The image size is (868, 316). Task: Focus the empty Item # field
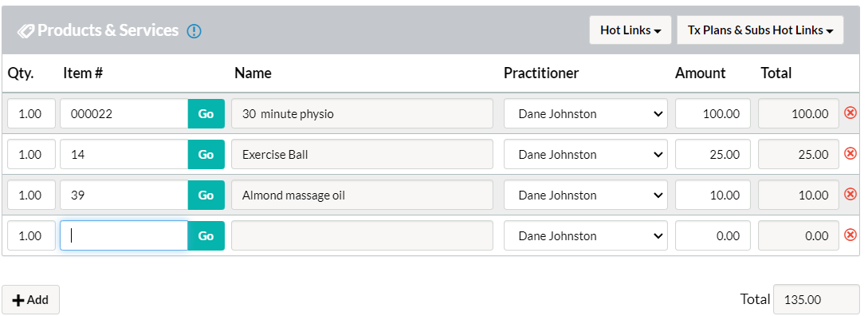(124, 235)
